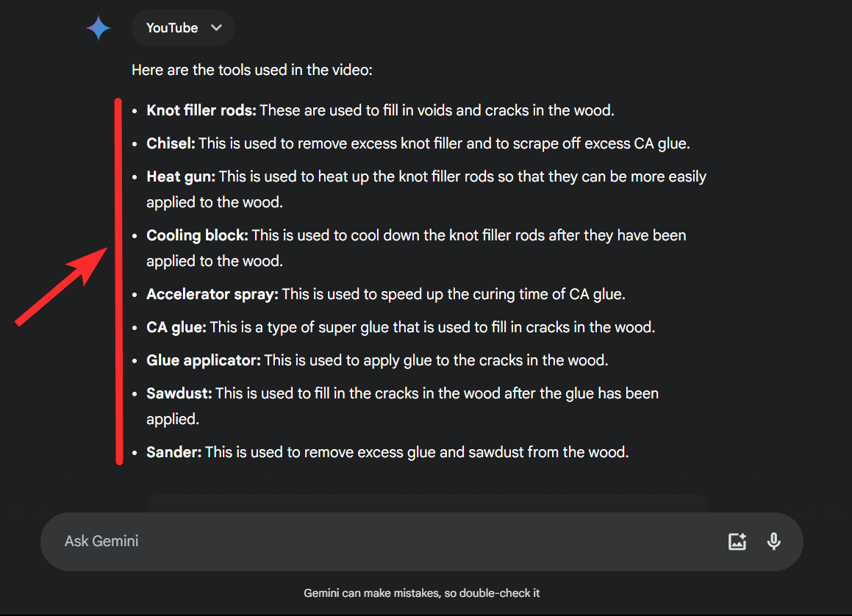Focus the Ask Gemini input field
Image resolution: width=852 pixels, height=616 pixels.
coord(368,542)
